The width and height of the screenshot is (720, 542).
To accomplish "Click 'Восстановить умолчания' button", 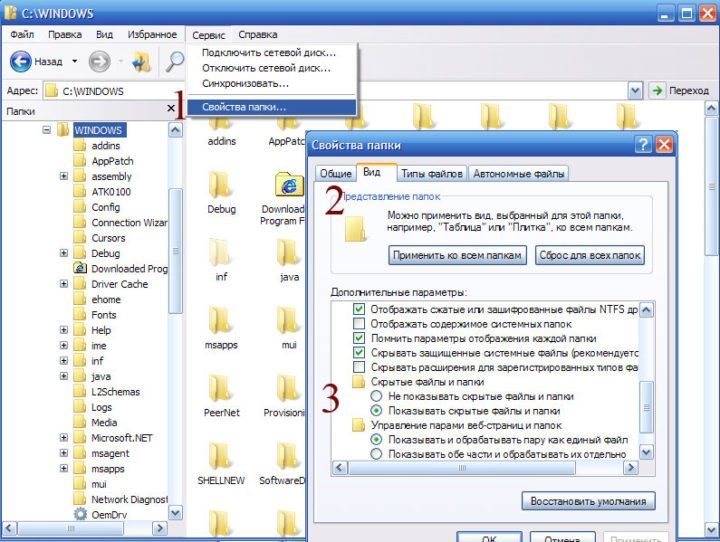I will (x=588, y=501).
